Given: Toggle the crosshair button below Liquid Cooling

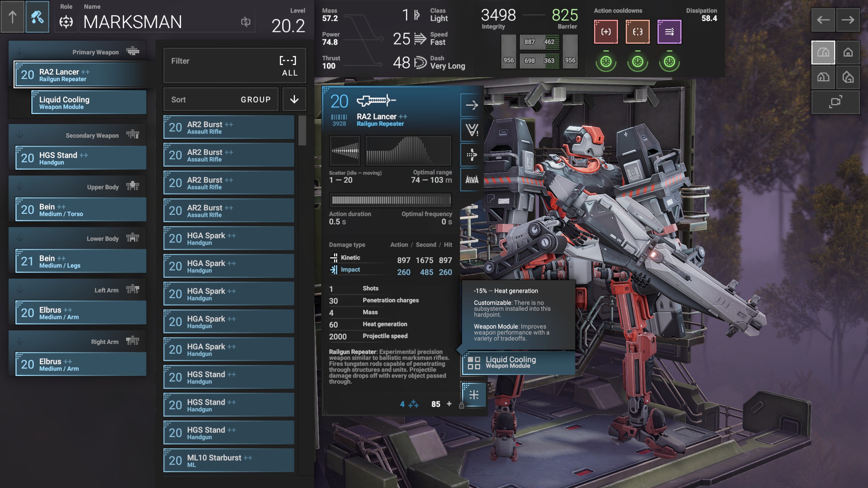Looking at the screenshot, I should pyautogui.click(x=474, y=395).
